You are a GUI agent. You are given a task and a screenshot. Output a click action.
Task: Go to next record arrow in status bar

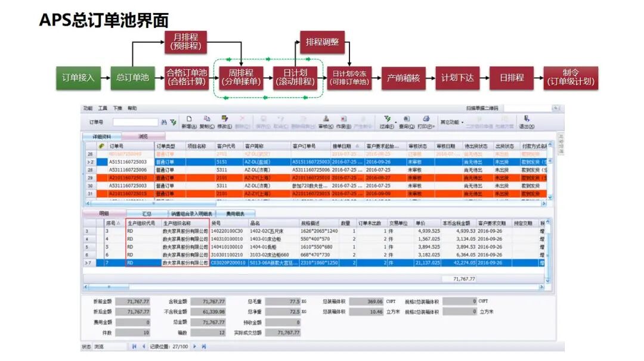[194, 347]
